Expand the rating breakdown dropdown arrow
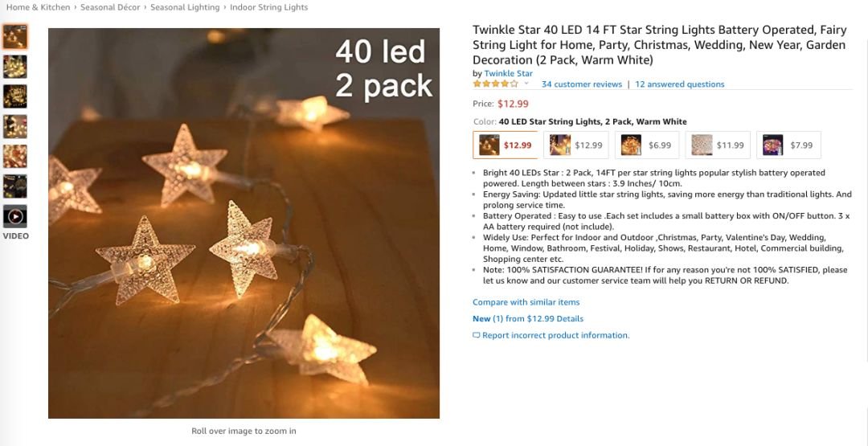Screen dimensions: 868x446 click(x=526, y=84)
